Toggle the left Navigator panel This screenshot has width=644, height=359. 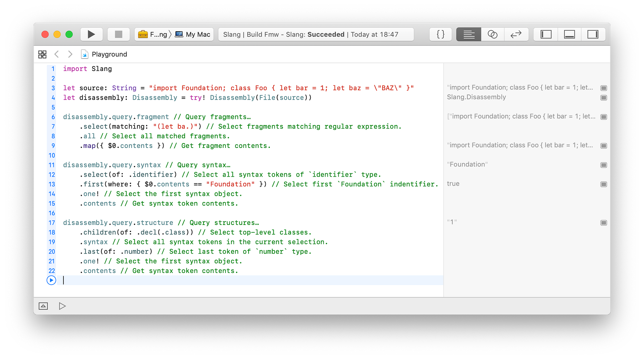click(x=545, y=34)
